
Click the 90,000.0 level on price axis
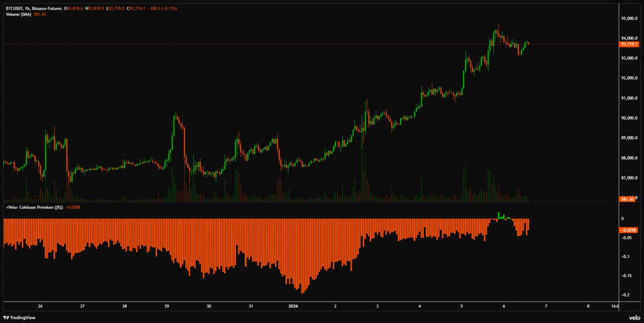pos(629,118)
